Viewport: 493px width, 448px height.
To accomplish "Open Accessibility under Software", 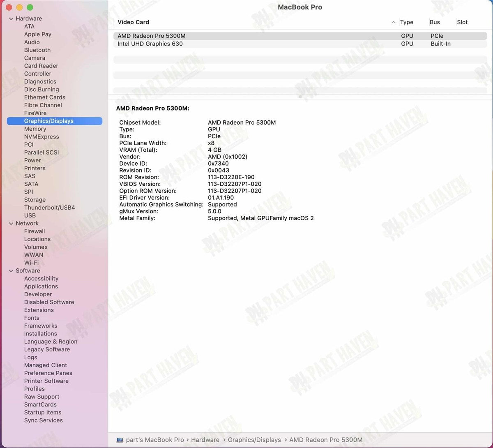I will click(41, 279).
